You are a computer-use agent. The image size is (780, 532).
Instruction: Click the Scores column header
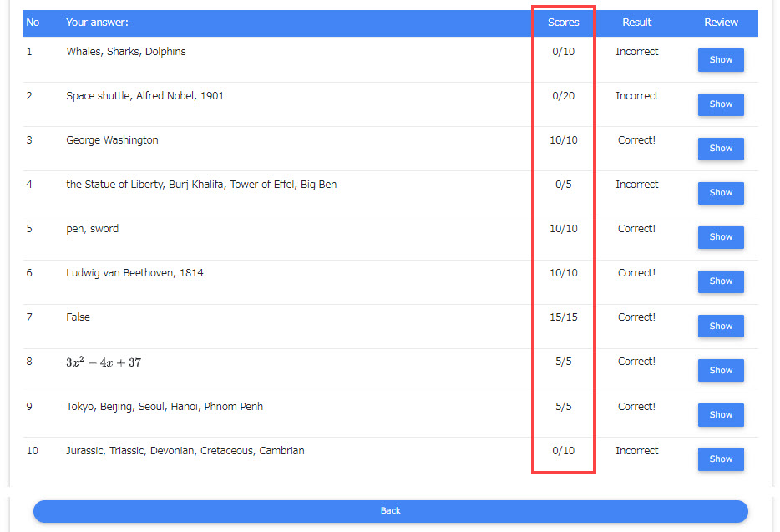[563, 23]
